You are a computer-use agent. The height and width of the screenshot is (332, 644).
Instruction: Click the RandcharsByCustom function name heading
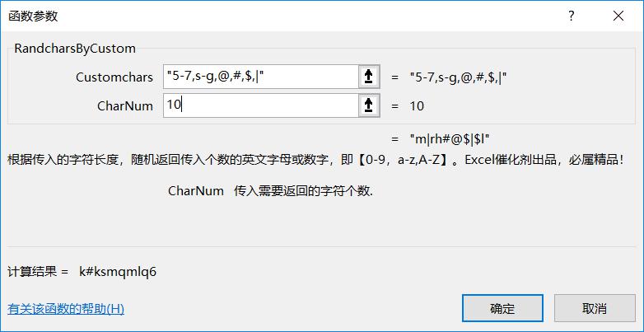tap(75, 49)
